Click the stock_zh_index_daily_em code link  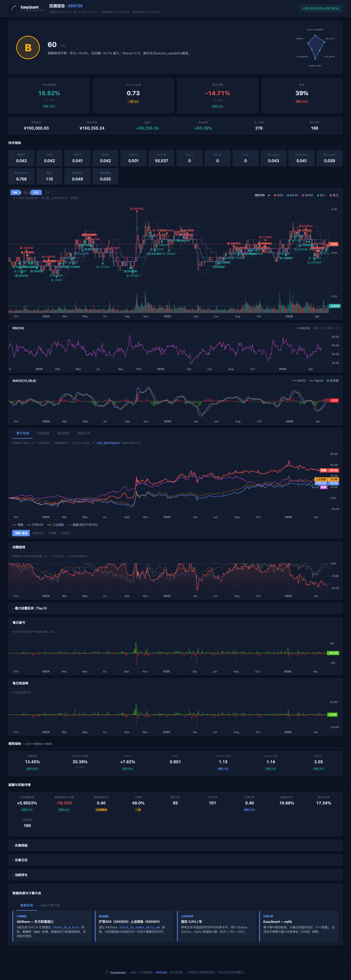click(140, 927)
